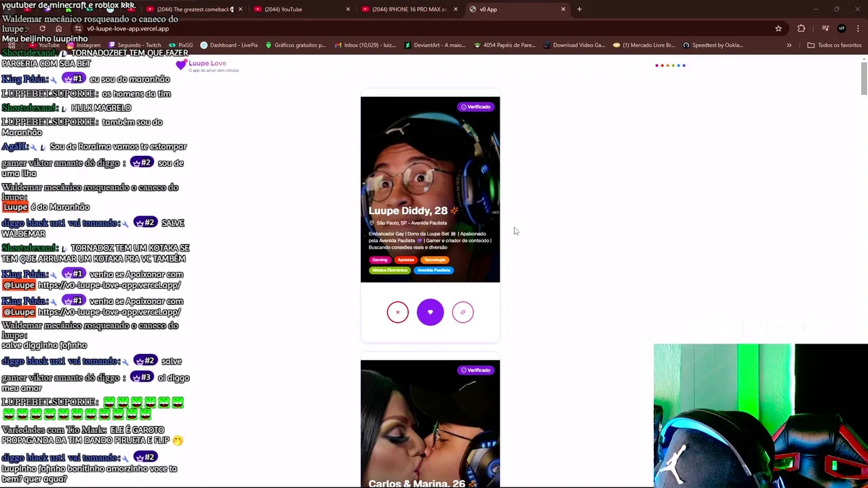Image resolution: width=868 pixels, height=488 pixels.
Task: Open the browser extensions puzzle icon
Action: [801, 28]
